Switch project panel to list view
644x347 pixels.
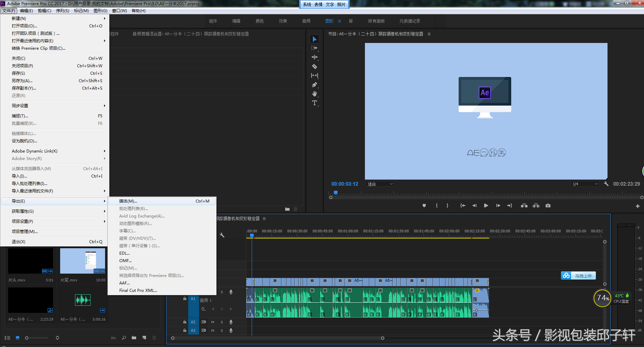tap(7, 338)
